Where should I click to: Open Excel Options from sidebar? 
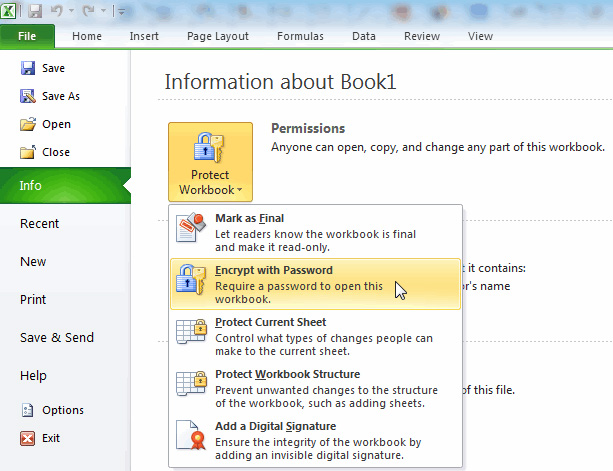pos(62,410)
